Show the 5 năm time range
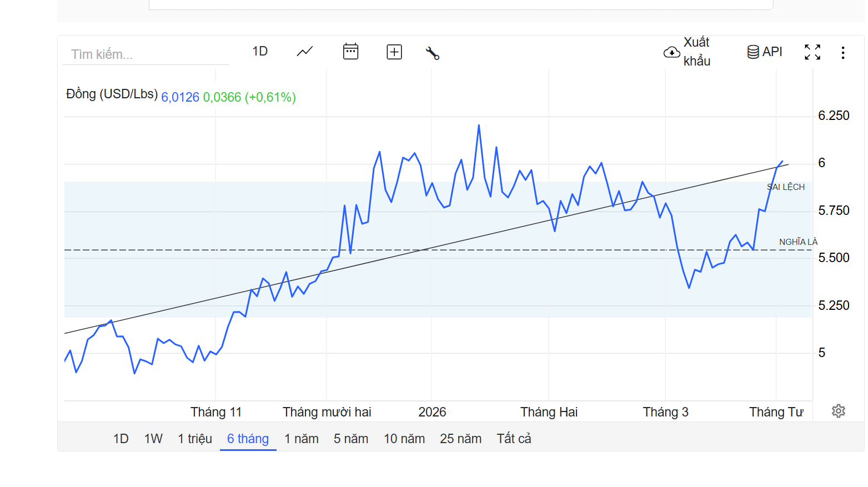 point(351,439)
